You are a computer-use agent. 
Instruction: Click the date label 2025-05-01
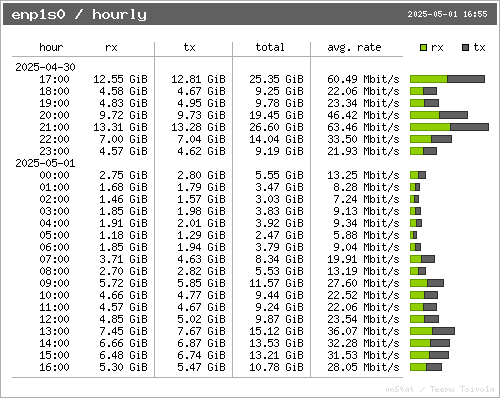pyautogui.click(x=45, y=163)
